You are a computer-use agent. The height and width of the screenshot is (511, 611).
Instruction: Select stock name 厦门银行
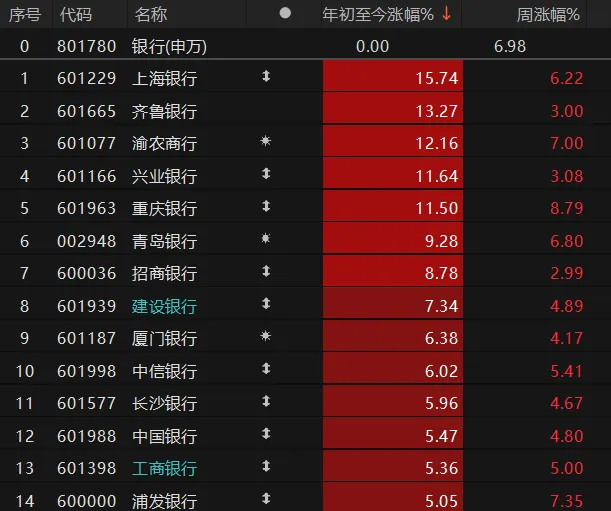tap(164, 338)
